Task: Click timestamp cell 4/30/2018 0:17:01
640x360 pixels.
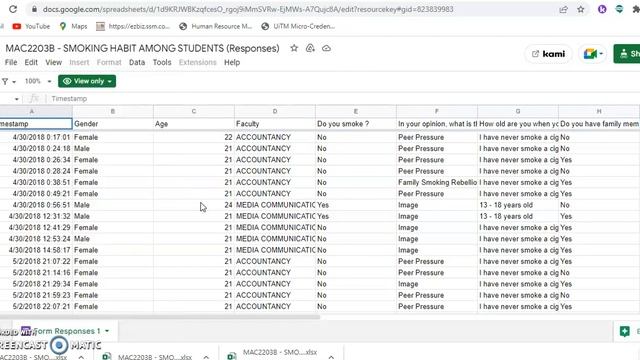Action: (36, 137)
